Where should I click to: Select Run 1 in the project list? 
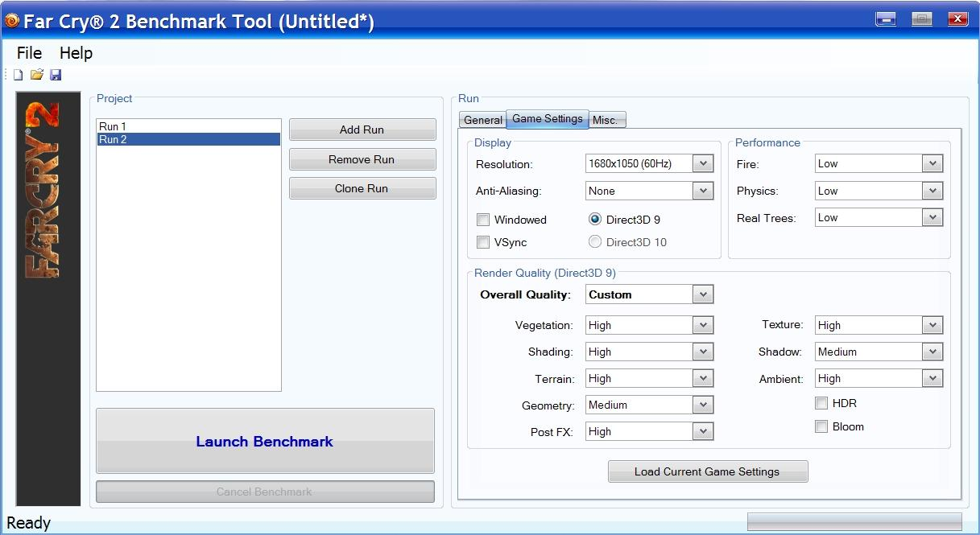point(188,126)
